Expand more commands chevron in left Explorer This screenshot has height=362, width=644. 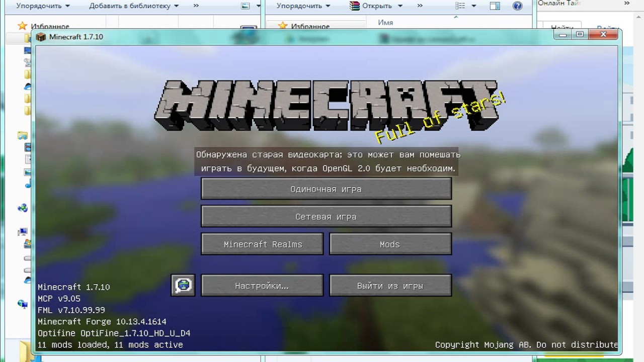pos(196,6)
